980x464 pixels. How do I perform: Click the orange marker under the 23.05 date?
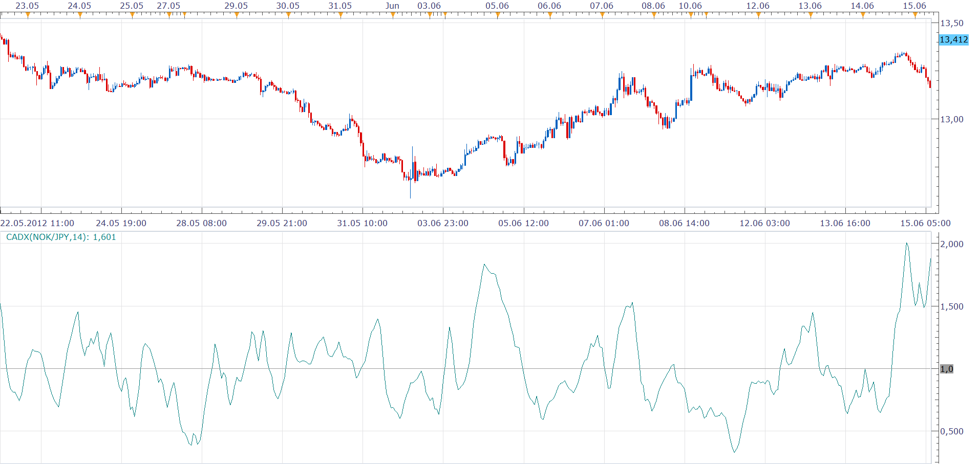[x=28, y=15]
